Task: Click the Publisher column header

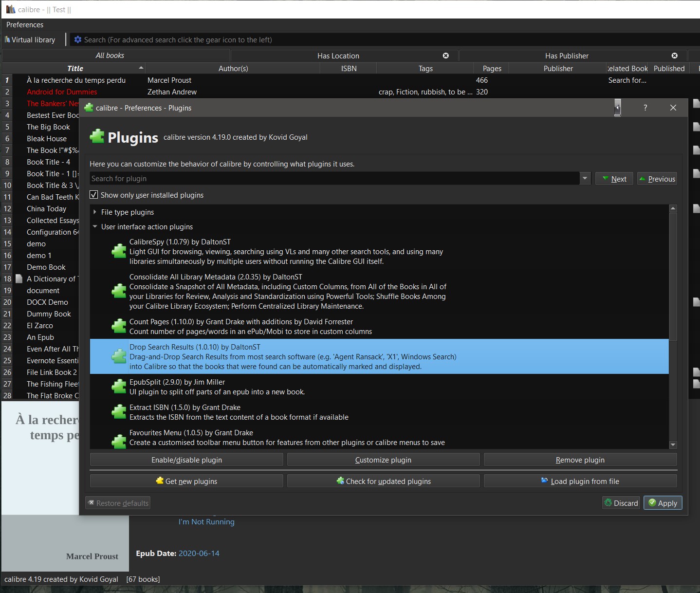Action: pos(558,68)
